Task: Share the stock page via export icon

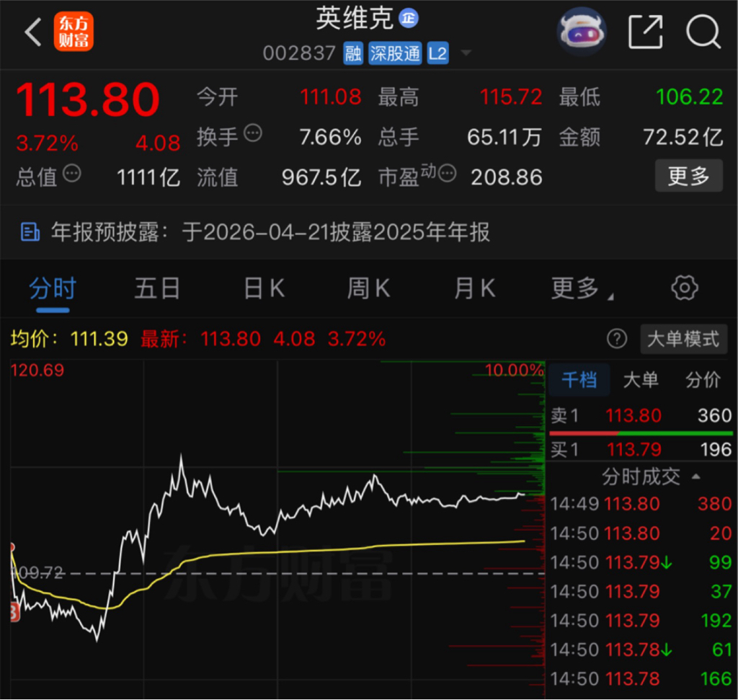Action: [646, 32]
